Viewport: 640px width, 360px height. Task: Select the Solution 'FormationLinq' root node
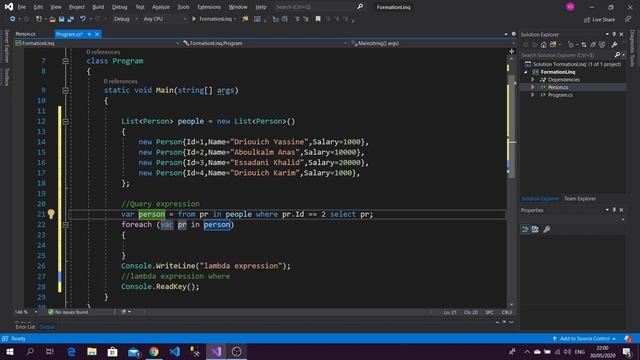(x=576, y=64)
